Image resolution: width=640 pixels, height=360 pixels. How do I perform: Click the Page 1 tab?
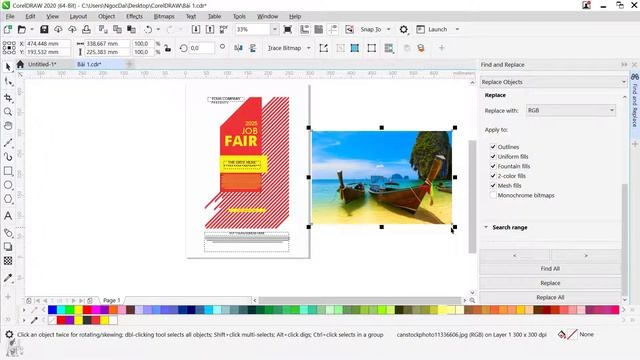coord(111,300)
